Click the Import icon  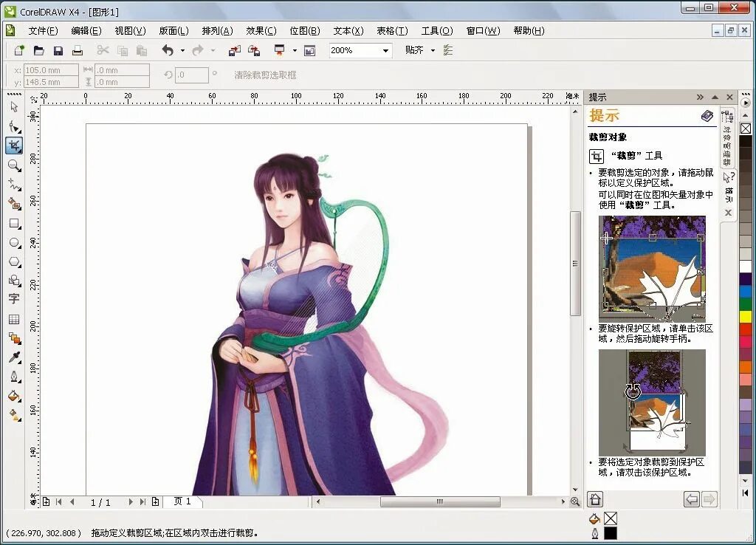tap(234, 50)
